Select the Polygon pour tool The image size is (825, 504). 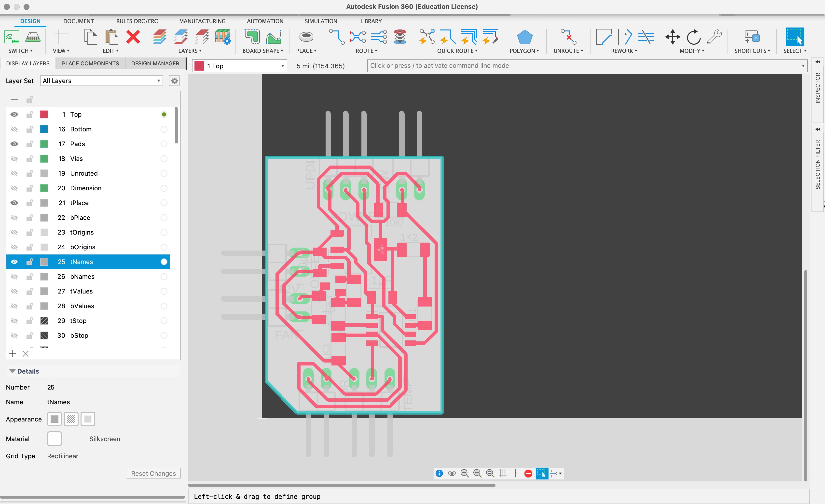click(524, 37)
